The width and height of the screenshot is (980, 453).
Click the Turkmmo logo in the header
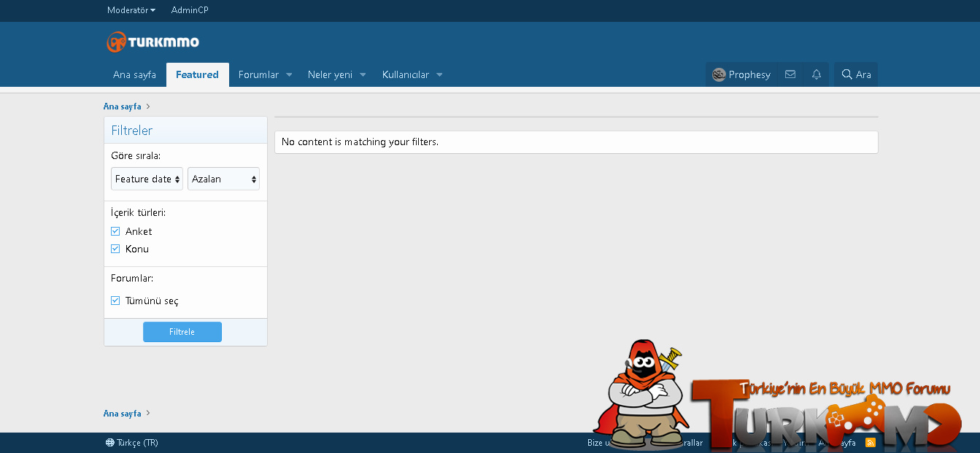click(152, 42)
